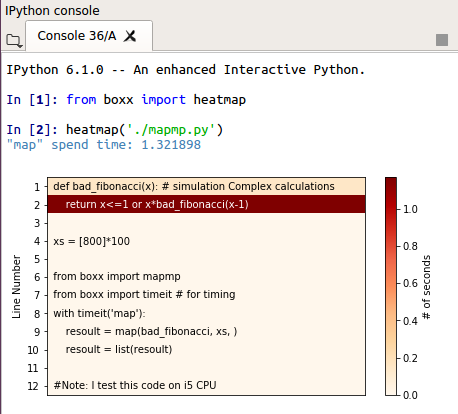The height and width of the screenshot is (414, 458).
Task: Click the map spend time output text
Action: click(x=104, y=145)
